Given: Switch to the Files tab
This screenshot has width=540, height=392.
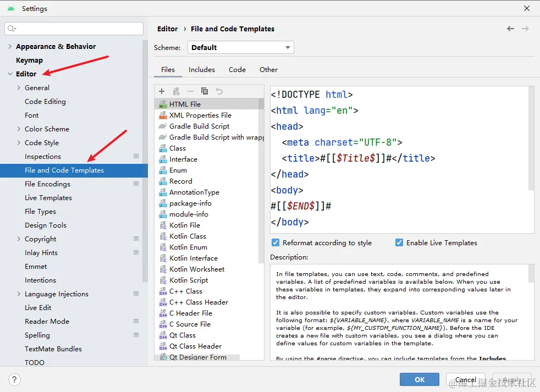Looking at the screenshot, I should 168,70.
